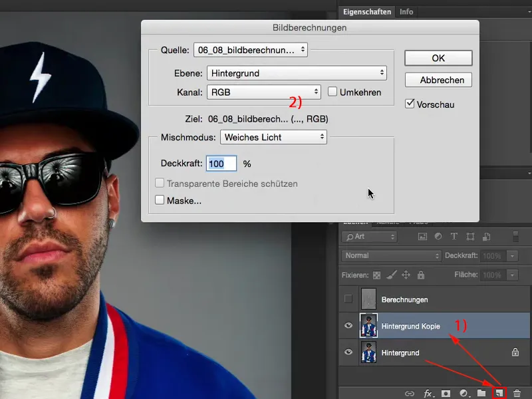Click the layer Deckkraft 100% field
Screen dimensions: 532x399
tap(492, 255)
